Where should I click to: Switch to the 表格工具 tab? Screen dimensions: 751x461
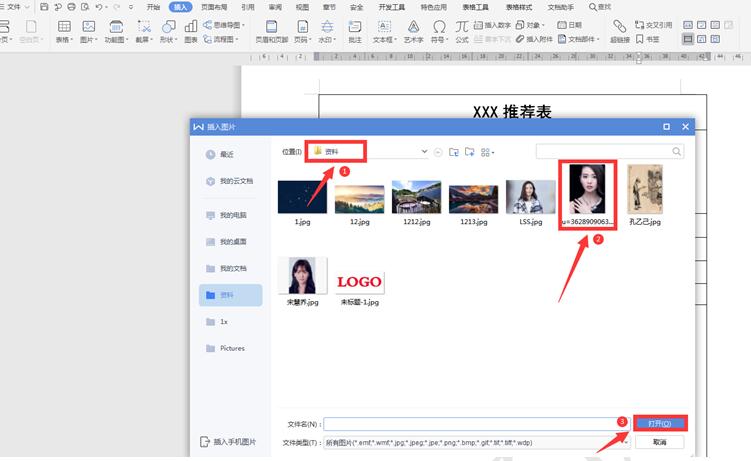tap(475, 7)
